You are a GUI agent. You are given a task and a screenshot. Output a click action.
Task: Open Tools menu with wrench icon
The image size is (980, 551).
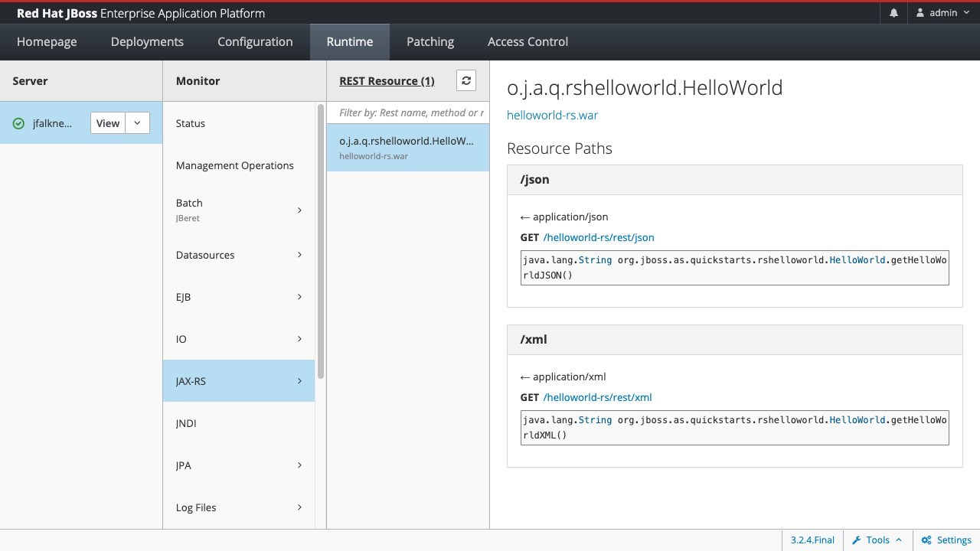[x=857, y=540]
